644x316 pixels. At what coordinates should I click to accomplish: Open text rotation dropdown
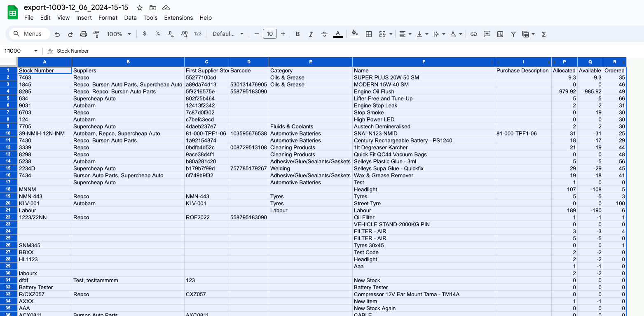[x=456, y=34]
